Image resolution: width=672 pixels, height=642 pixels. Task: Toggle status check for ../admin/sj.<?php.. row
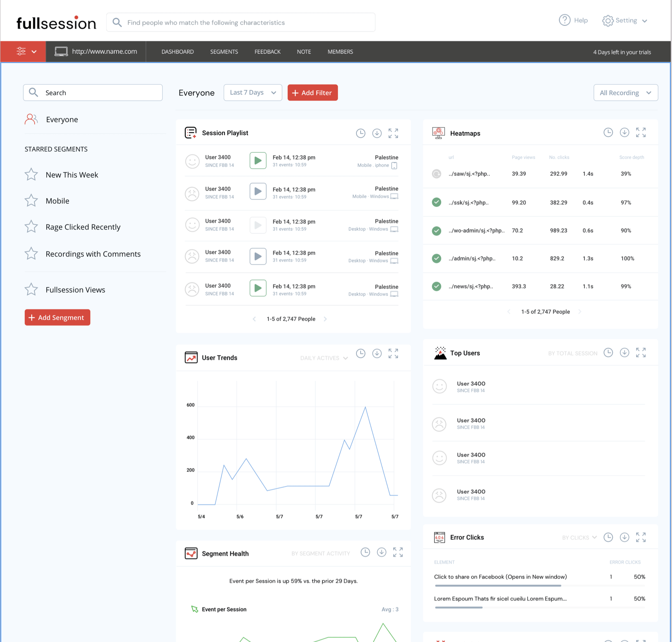(x=437, y=258)
